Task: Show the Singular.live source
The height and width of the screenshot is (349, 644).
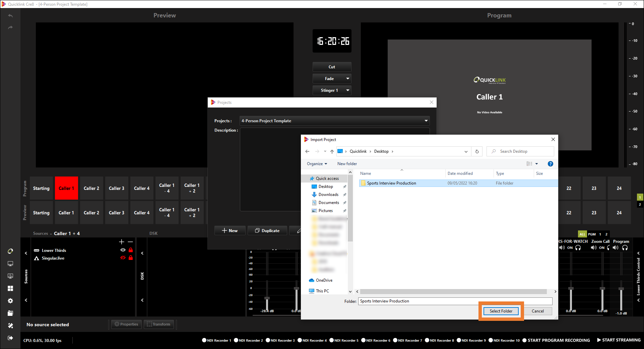Action: coord(123,258)
